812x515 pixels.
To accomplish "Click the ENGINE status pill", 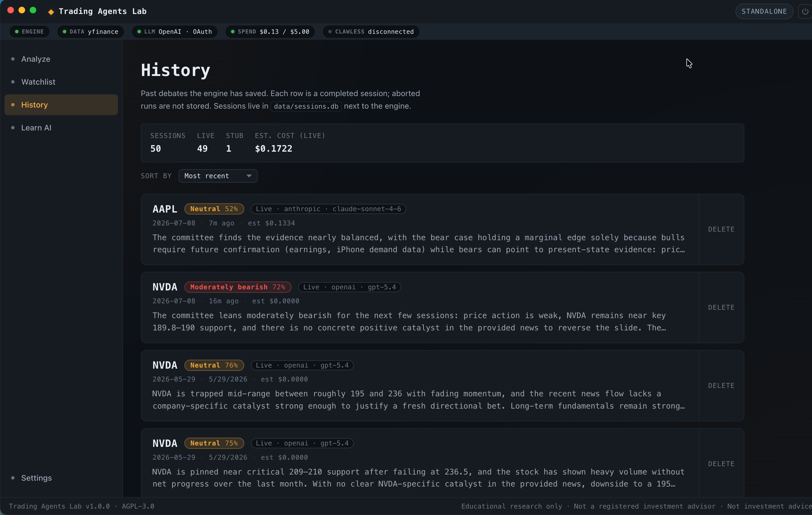I will coord(29,32).
